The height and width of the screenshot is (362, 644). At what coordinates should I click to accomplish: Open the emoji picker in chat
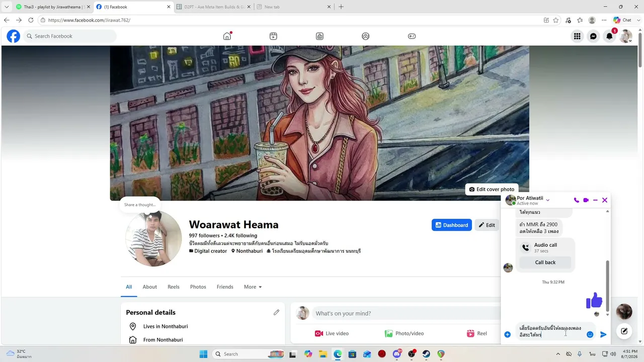pos(590,334)
